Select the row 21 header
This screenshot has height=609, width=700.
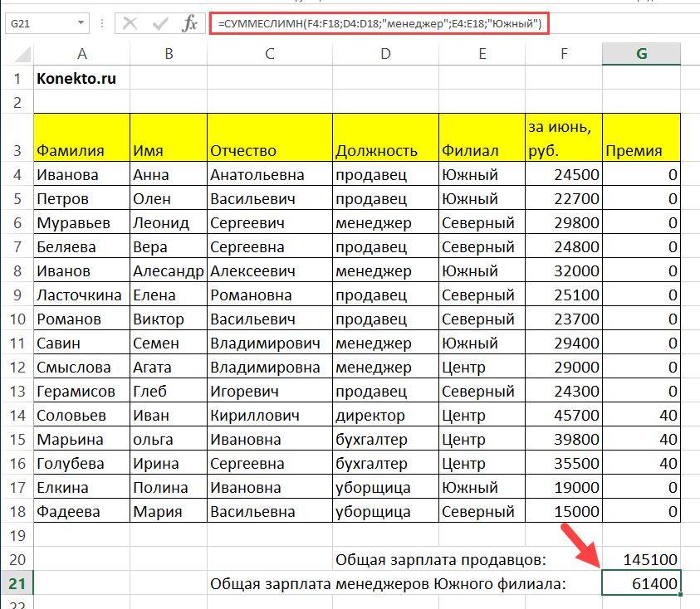pos(17,583)
